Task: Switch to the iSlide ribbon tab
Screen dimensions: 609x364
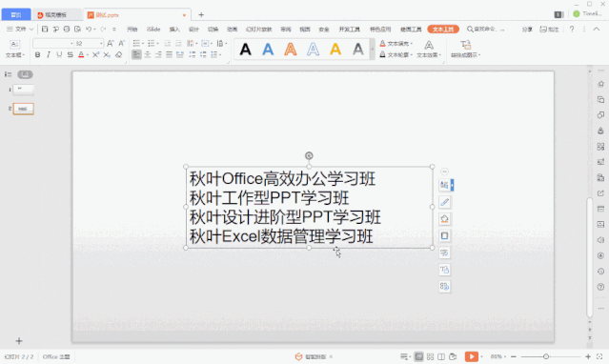Action: click(x=153, y=30)
